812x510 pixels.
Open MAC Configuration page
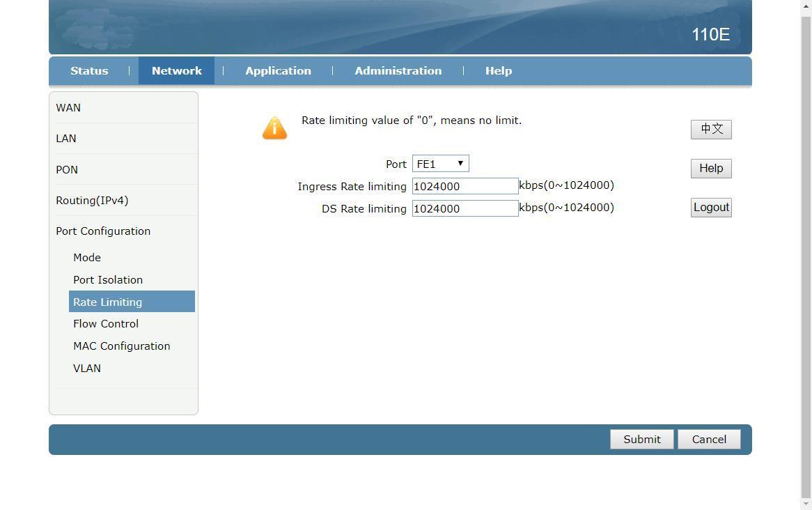[122, 346]
